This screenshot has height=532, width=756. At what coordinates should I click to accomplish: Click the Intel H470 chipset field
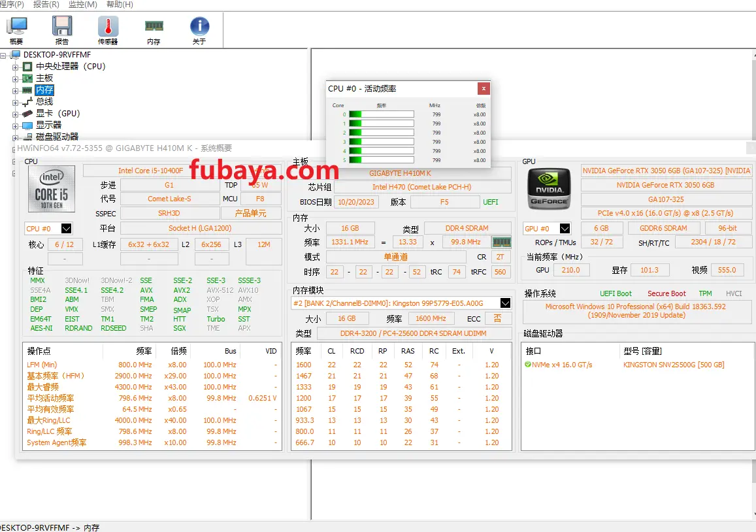pos(422,187)
